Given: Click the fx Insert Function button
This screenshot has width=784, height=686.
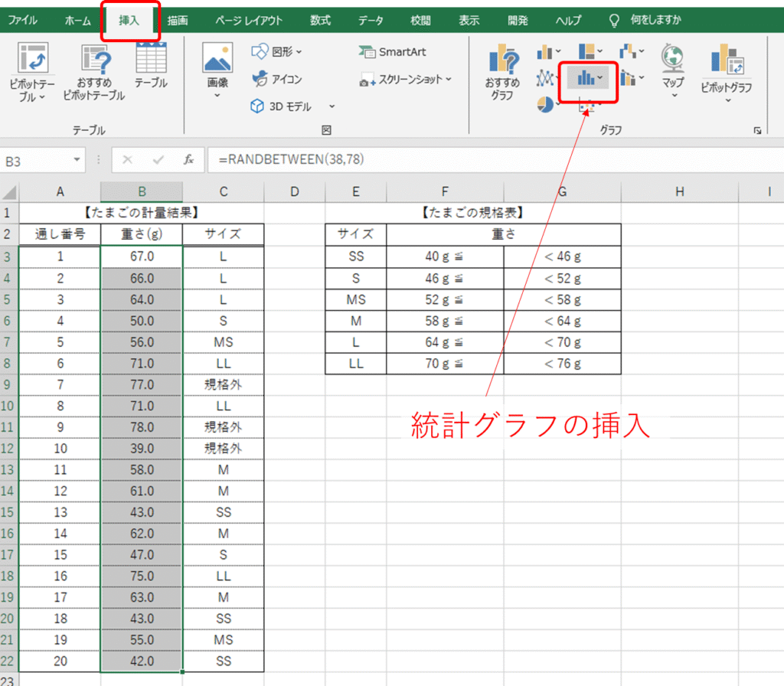Looking at the screenshot, I should coord(188,160).
